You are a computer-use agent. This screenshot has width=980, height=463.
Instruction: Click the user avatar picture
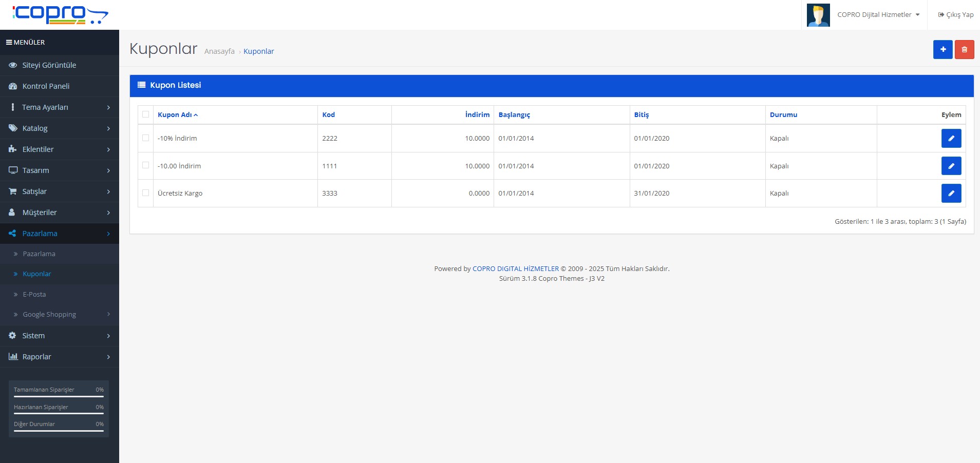(818, 15)
